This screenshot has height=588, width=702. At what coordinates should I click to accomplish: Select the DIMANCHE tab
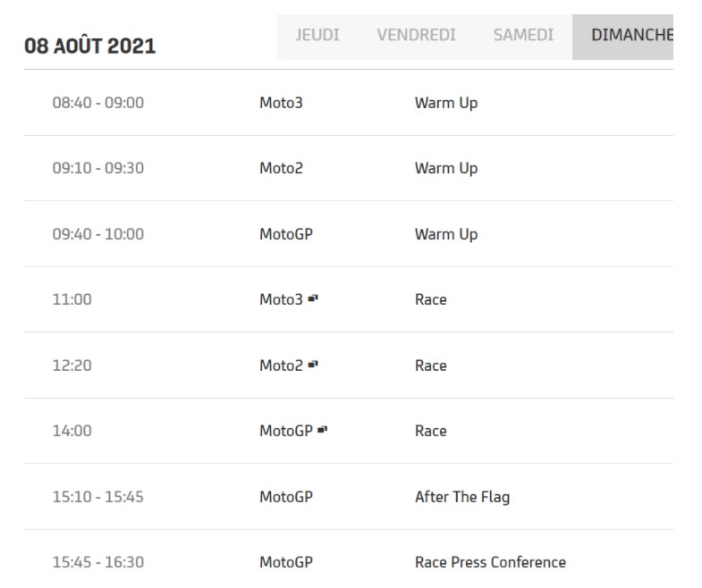pyautogui.click(x=622, y=38)
